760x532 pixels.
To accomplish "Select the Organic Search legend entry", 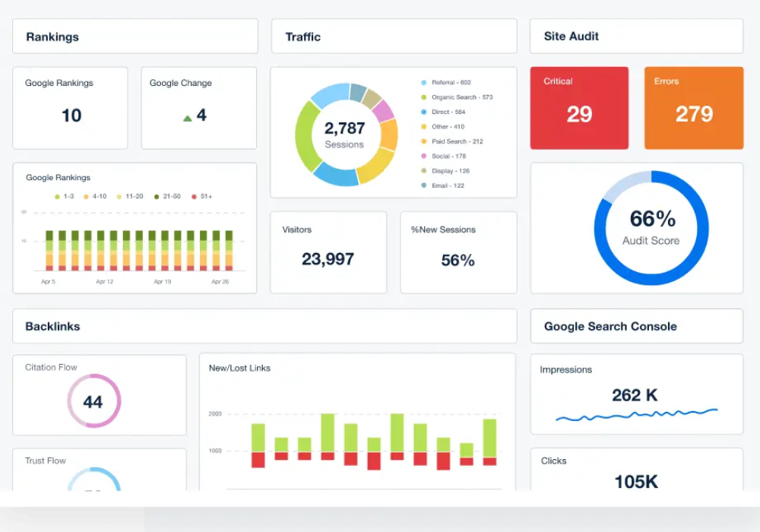I will click(461, 97).
